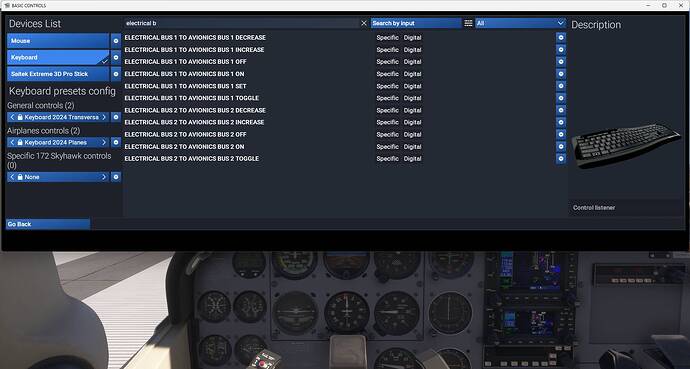Open gear settings for Saitek Extreme 3D Pro Stick
This screenshot has height=369, width=690.
pyautogui.click(x=116, y=74)
